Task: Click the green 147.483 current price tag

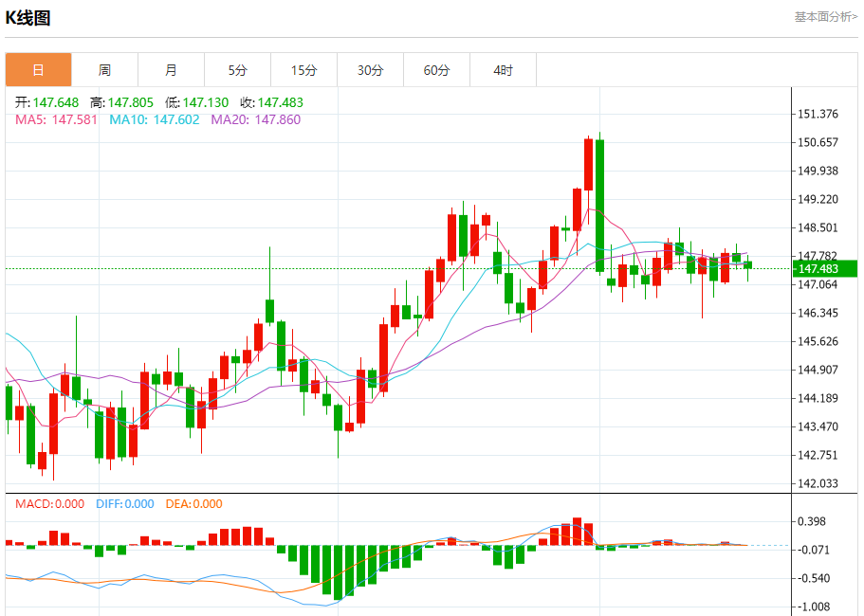Action: click(x=824, y=268)
